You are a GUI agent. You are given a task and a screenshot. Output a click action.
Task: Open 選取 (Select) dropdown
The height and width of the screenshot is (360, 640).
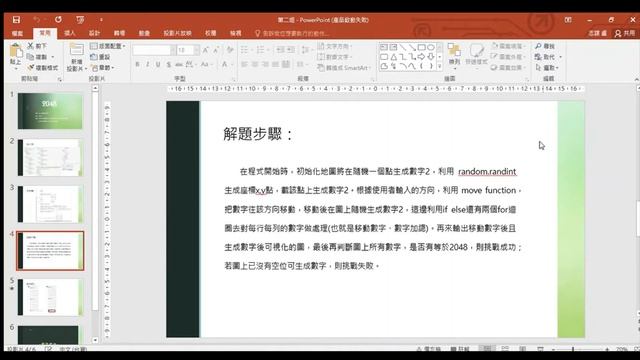pyautogui.click(x=547, y=67)
